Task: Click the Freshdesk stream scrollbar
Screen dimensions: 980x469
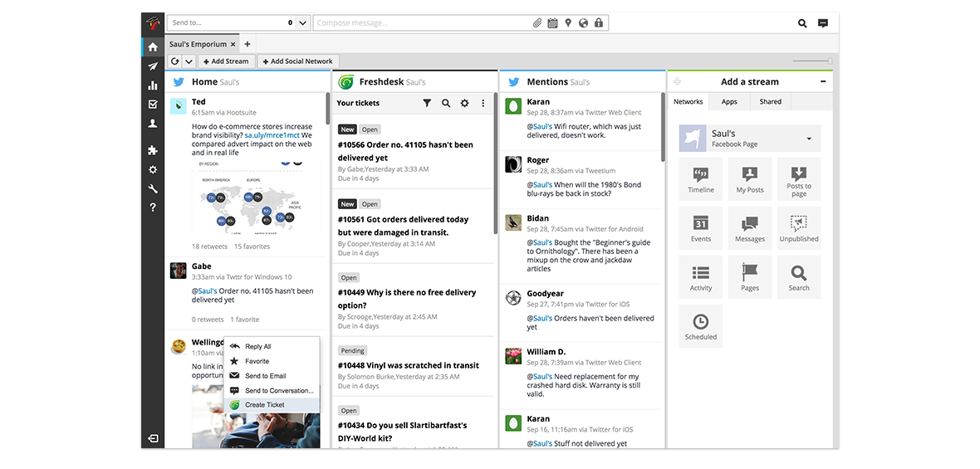Action: tap(496, 164)
